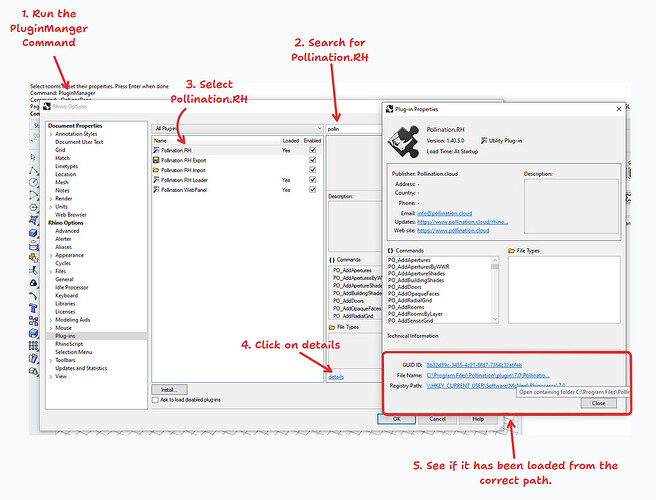Expand the Modeling Aids tree node

coord(51,320)
